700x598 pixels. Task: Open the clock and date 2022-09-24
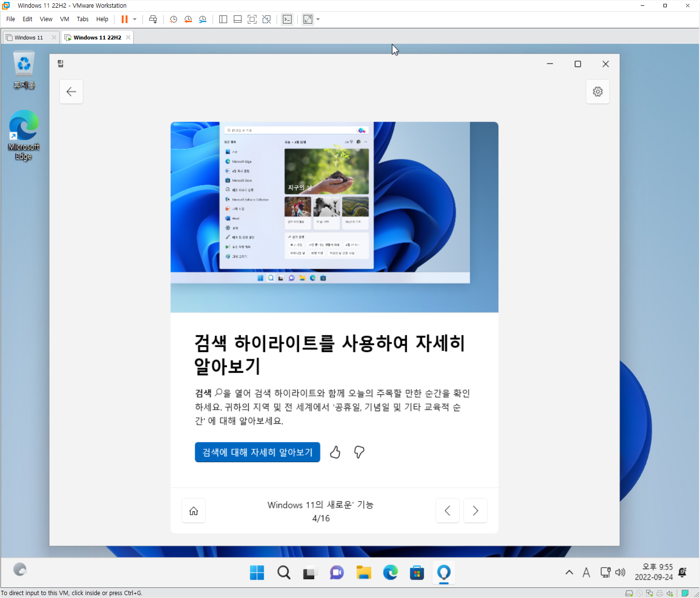[654, 572]
